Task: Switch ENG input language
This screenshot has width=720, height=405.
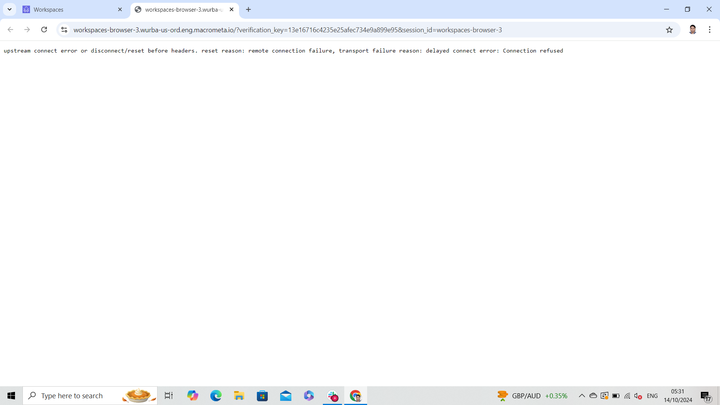Action: (652, 395)
